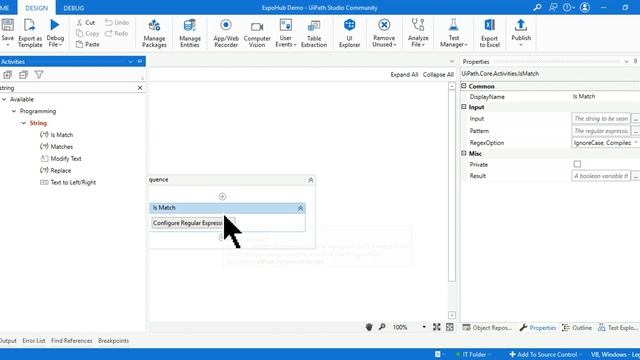640x360 pixels.
Task: Open search icon in title bar
Action: tap(537, 7)
